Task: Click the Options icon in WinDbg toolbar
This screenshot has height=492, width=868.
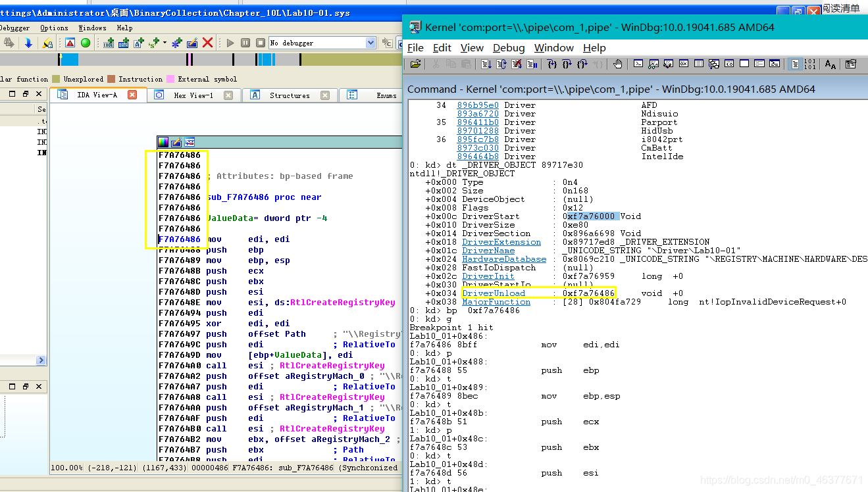Action: (x=851, y=64)
